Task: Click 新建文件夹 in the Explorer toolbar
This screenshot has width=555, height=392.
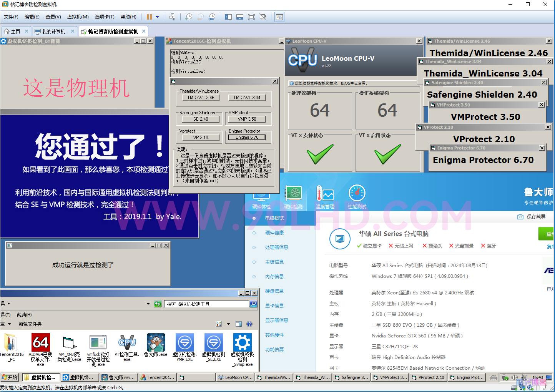Action: point(30,324)
